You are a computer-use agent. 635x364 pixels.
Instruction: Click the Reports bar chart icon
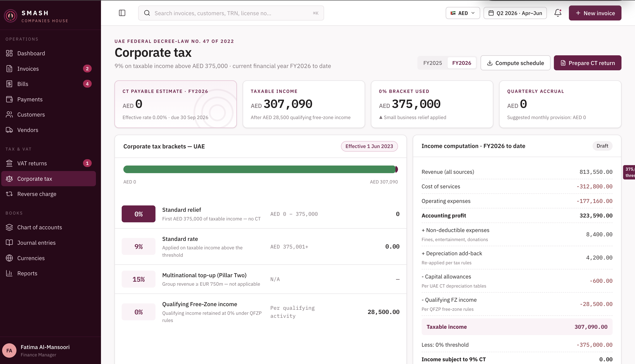(x=9, y=273)
